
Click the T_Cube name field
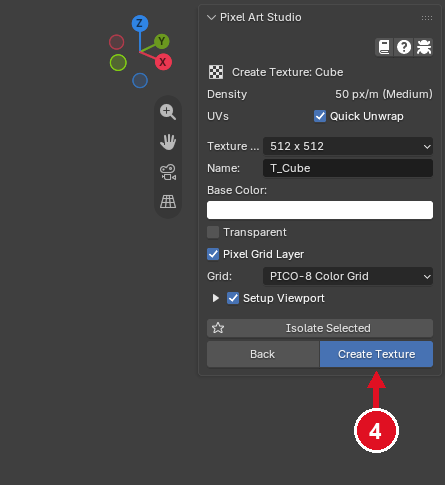pyautogui.click(x=348, y=168)
